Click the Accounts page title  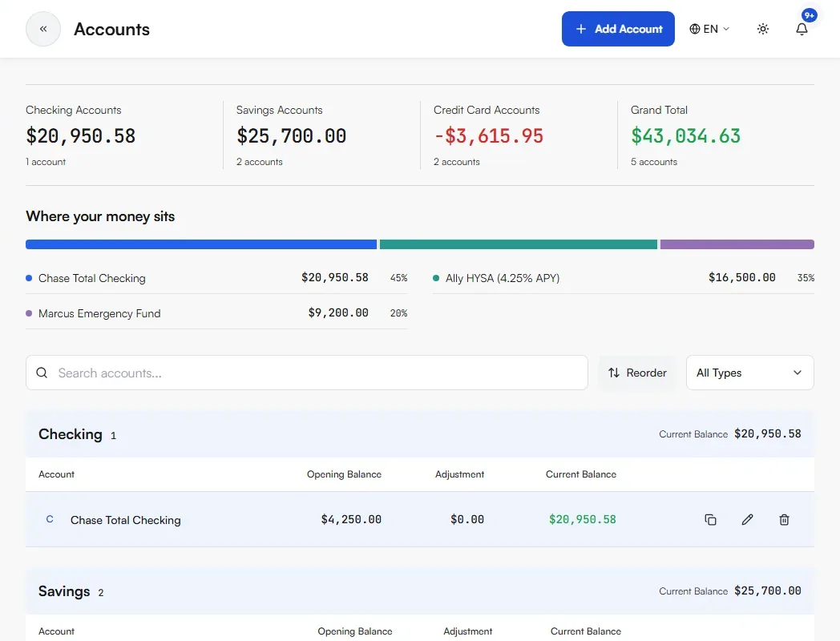coord(111,29)
